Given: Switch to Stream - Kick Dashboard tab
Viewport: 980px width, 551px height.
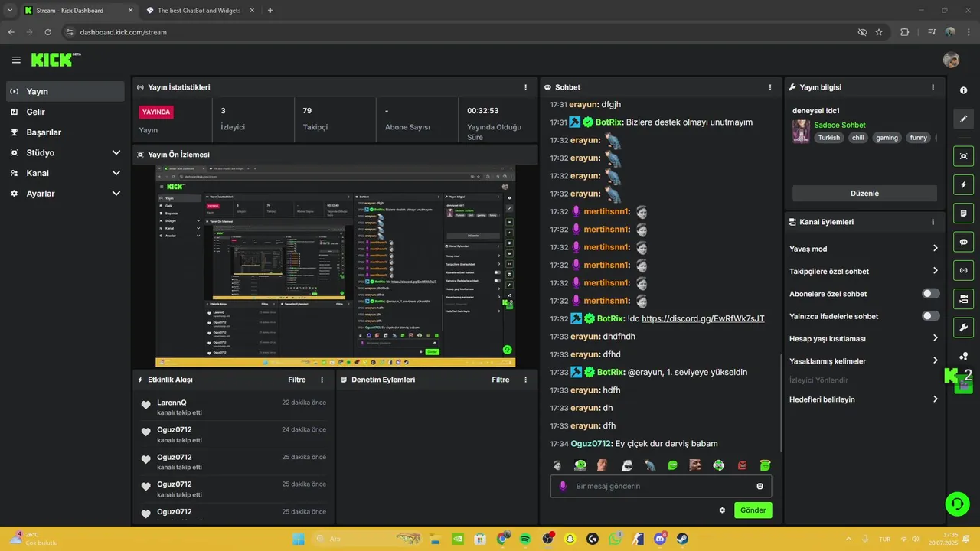Looking at the screenshot, I should pyautogui.click(x=78, y=11).
